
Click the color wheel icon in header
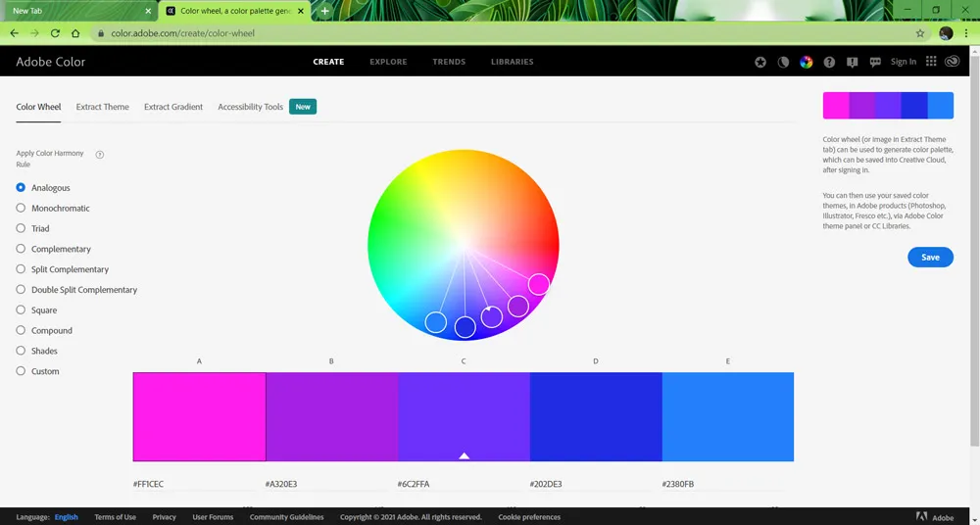(807, 62)
